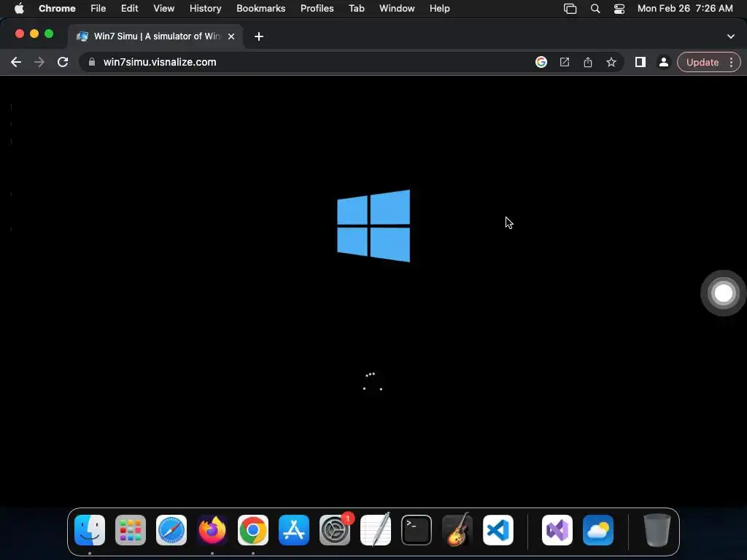Open the View menu
Viewport: 747px width, 560px height.
point(164,9)
